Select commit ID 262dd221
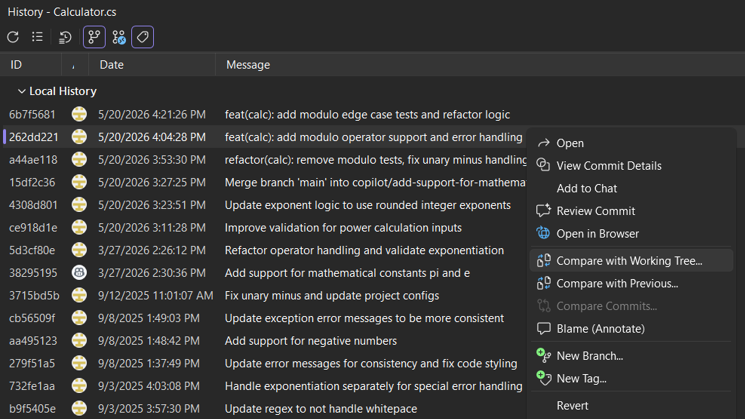 pyautogui.click(x=34, y=137)
